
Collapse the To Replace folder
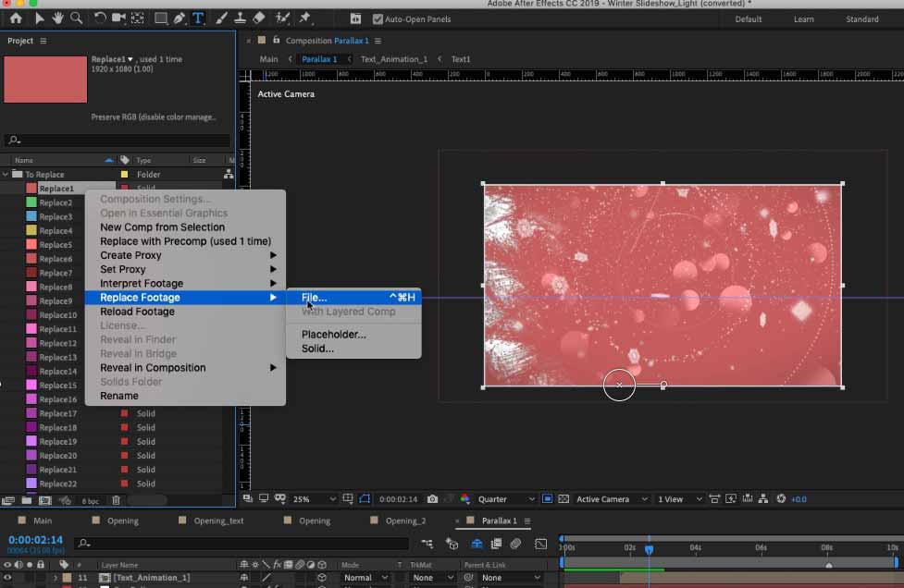(x=6, y=174)
